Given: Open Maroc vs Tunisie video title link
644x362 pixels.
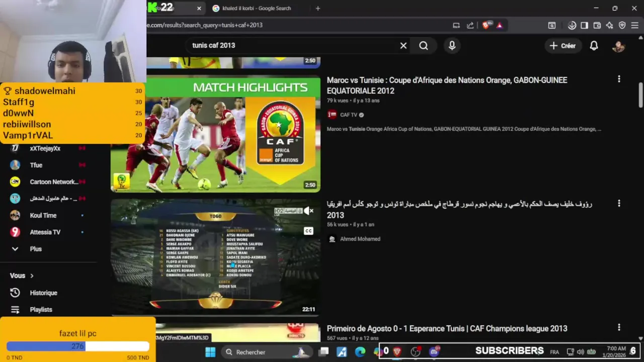Looking at the screenshot, I should point(447,85).
